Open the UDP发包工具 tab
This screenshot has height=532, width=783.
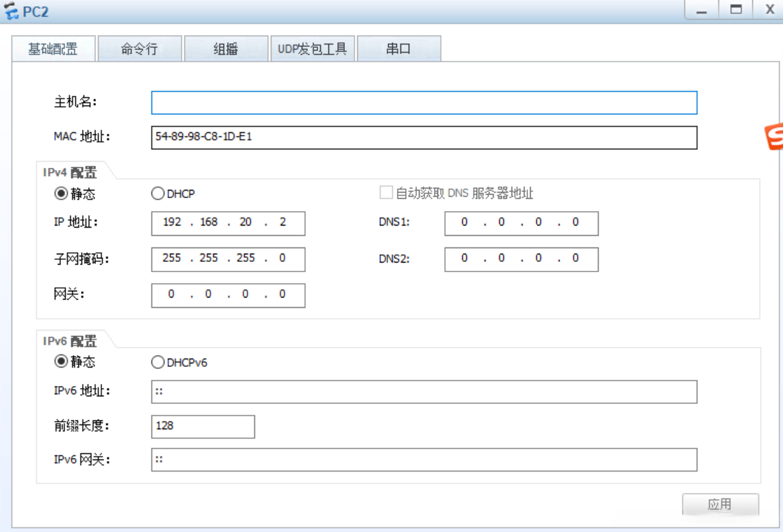[x=313, y=49]
